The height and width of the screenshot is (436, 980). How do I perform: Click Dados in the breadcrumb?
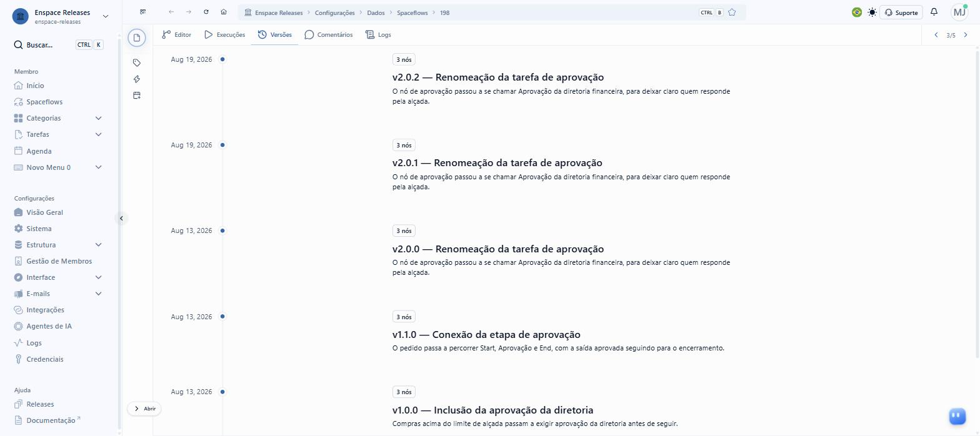point(376,12)
